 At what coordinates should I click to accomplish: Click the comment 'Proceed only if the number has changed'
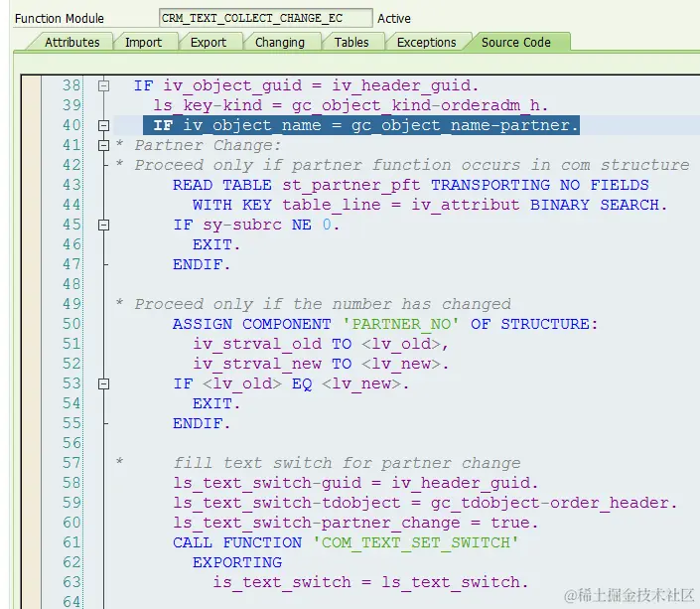[x=323, y=304]
